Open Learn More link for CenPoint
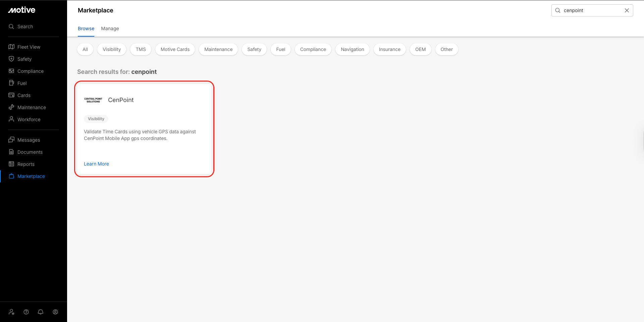This screenshot has width=644, height=322. (96, 164)
